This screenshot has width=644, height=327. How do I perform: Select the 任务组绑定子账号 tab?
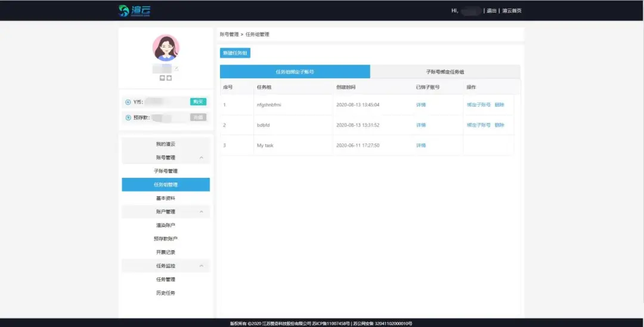pos(295,72)
